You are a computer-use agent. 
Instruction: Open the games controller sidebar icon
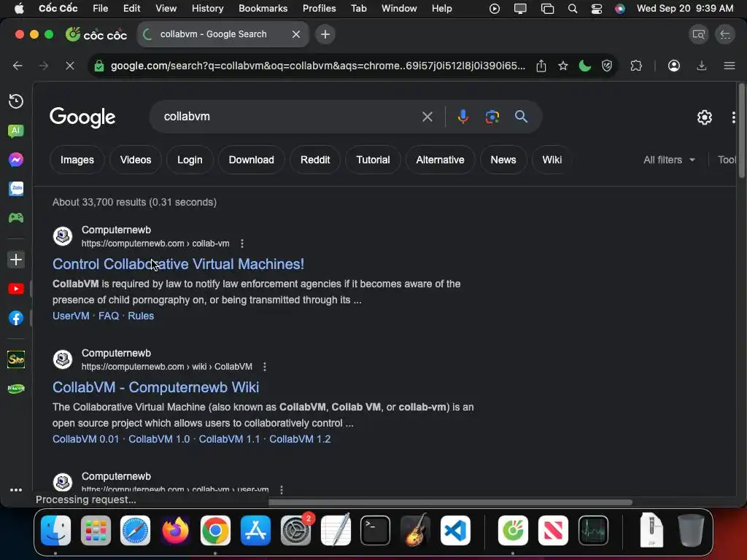pos(16,217)
